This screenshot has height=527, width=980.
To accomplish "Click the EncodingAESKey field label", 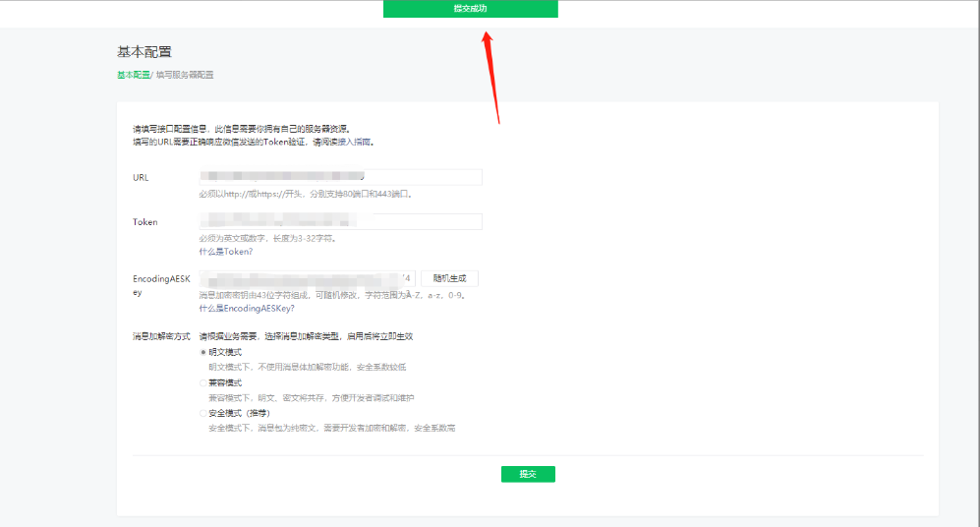I will [158, 285].
